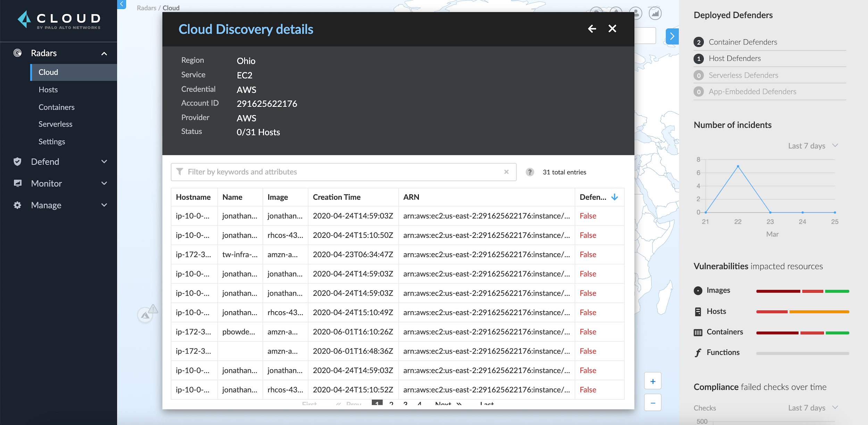Open Host Defenders link
Screen dimensions: 868x425
pos(735,58)
